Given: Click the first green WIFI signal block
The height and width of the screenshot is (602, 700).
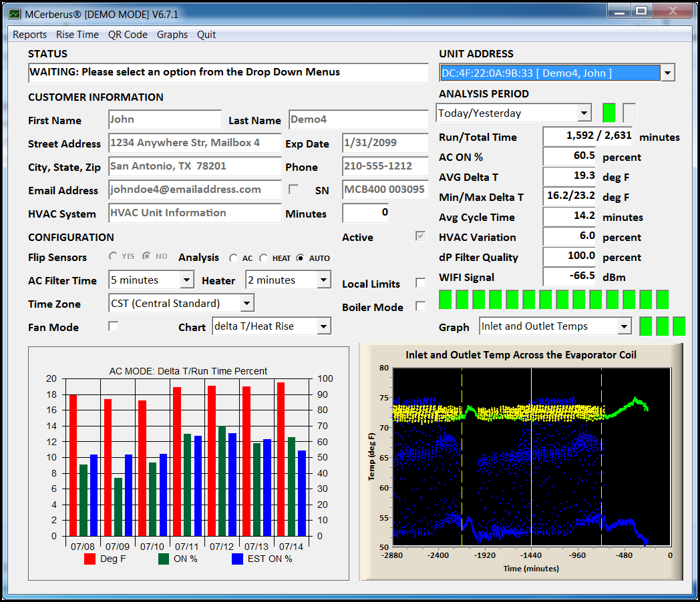Looking at the screenshot, I should [446, 300].
